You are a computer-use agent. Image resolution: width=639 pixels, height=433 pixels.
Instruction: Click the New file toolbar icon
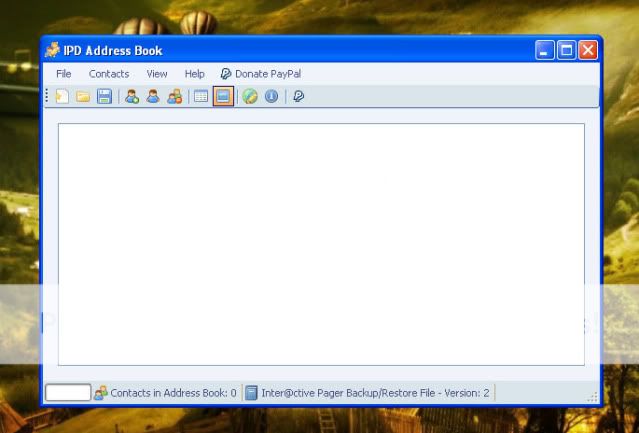(x=62, y=97)
